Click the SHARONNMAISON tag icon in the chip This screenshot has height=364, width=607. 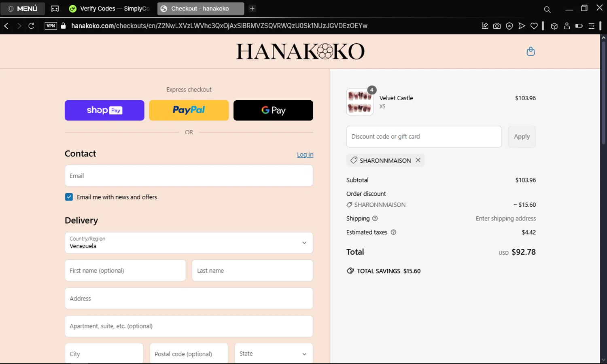[x=354, y=160]
